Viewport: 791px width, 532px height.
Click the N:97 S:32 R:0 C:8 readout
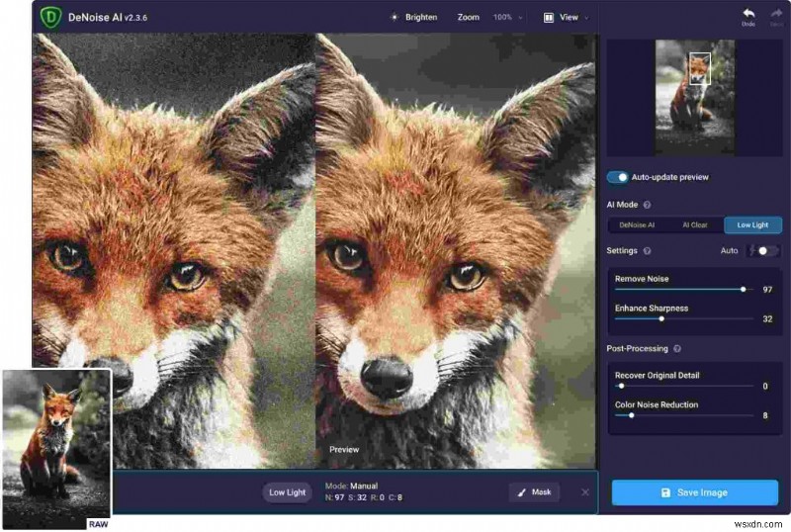pyautogui.click(x=363, y=497)
